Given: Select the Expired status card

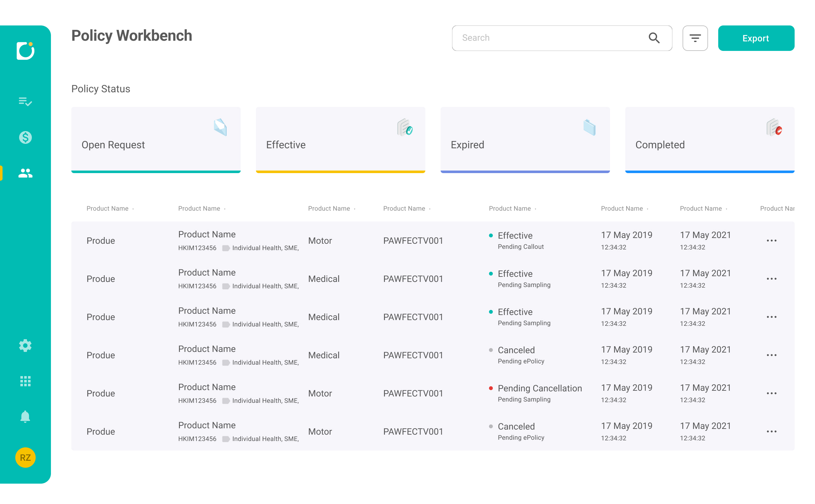Looking at the screenshot, I should 525,140.
